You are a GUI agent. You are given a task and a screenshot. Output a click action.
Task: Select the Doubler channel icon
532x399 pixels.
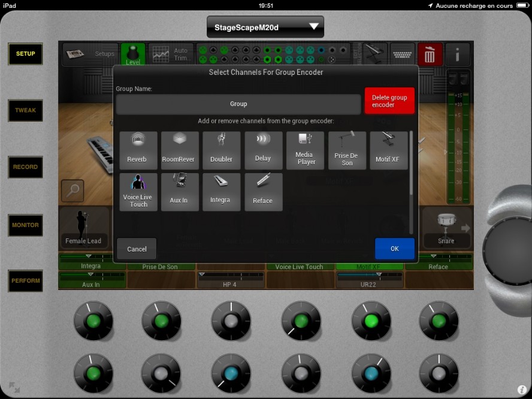coord(221,150)
